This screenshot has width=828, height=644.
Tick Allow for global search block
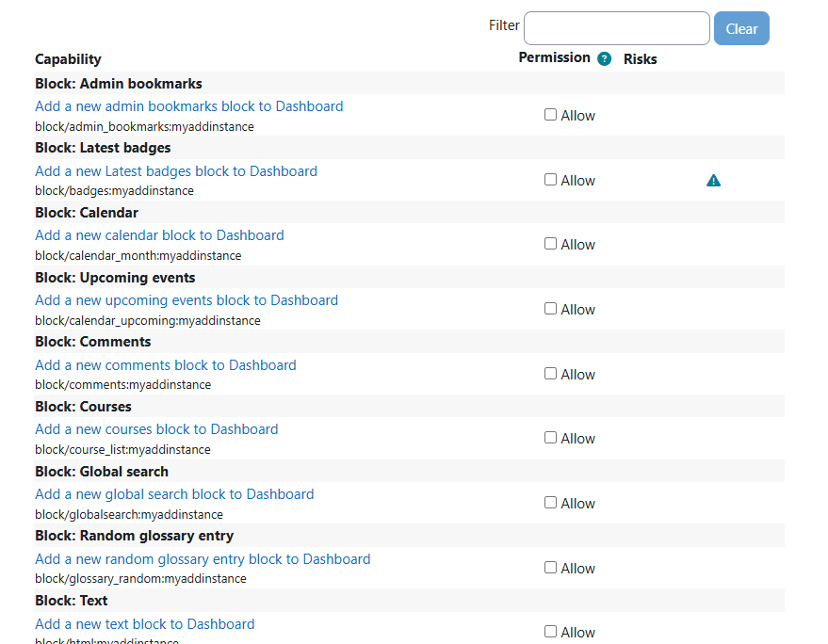(x=551, y=503)
